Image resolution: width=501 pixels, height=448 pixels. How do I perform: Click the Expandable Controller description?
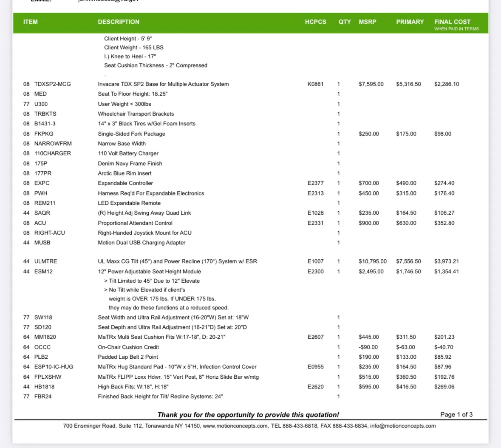point(125,183)
